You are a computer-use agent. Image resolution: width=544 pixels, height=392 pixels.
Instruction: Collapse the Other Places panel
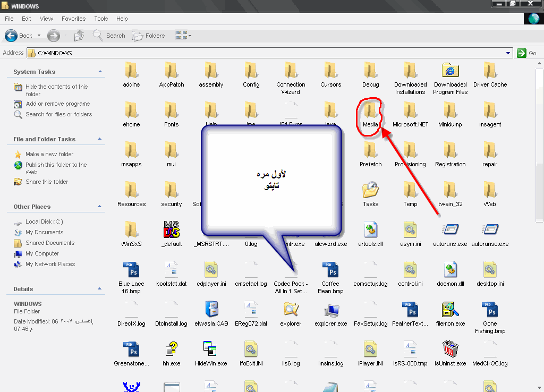pos(100,206)
